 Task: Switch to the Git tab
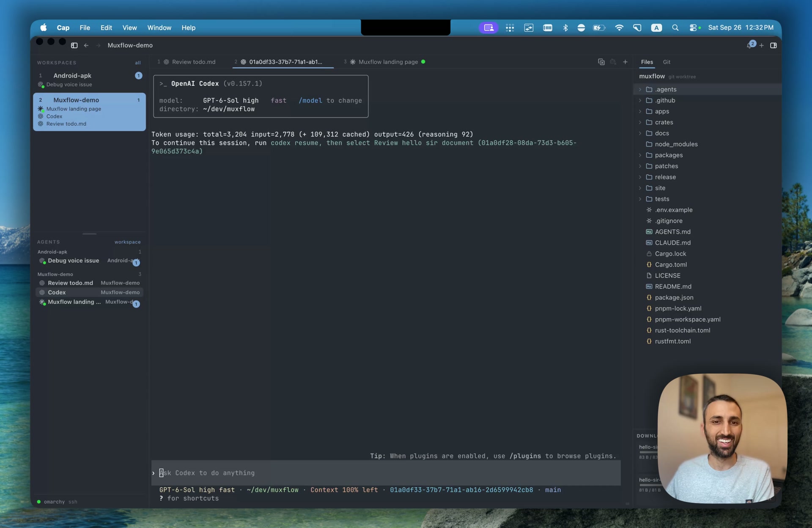click(667, 62)
